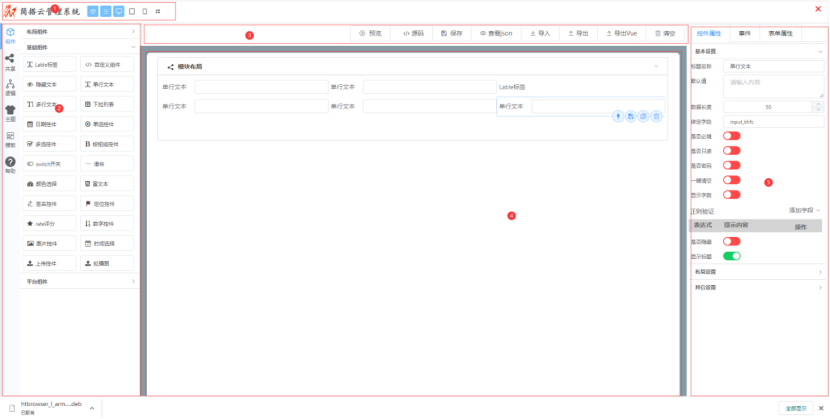Viewport: 830px width, 419px height.
Task: Switch to desktop preview device icon
Action: point(119,11)
